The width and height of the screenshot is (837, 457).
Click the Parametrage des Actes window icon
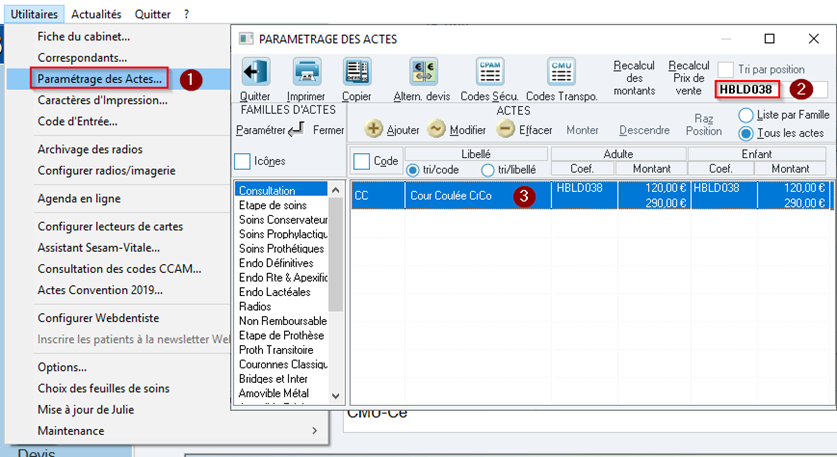246,39
